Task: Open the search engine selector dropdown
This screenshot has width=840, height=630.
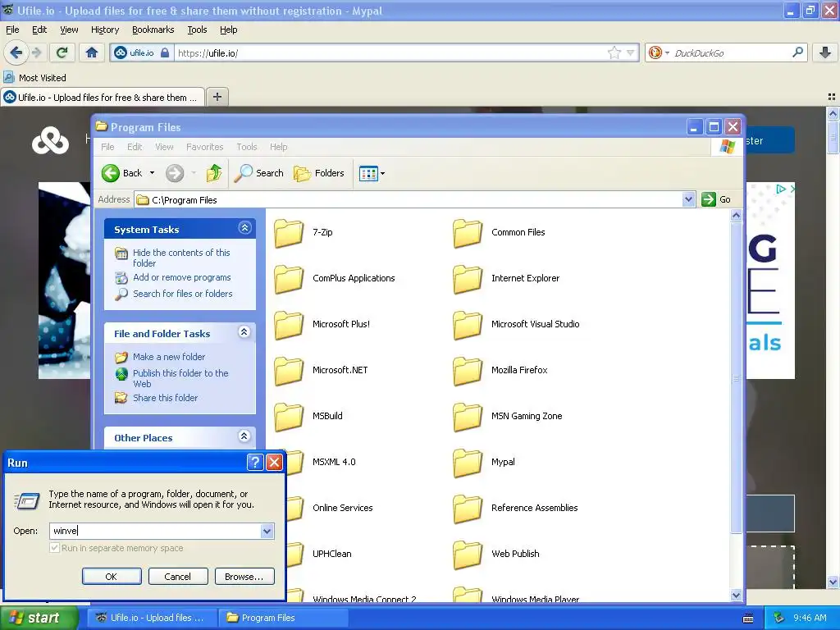Action: click(667, 52)
